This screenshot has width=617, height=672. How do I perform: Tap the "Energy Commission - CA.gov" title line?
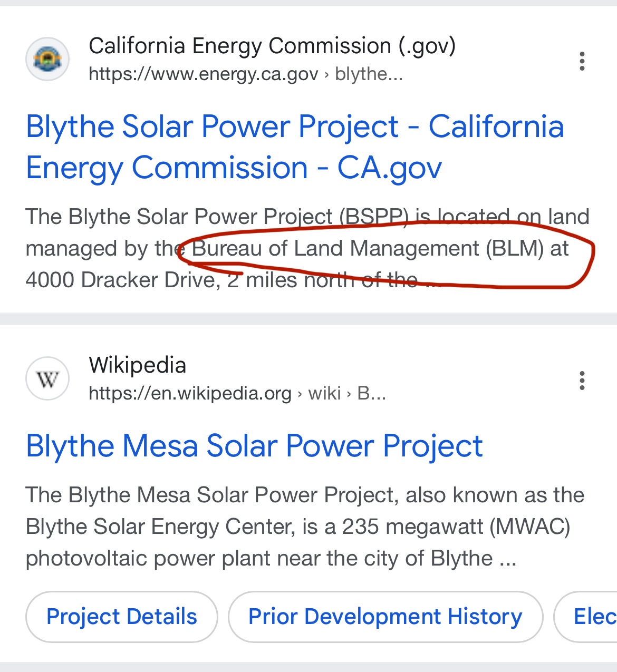pos(234,168)
